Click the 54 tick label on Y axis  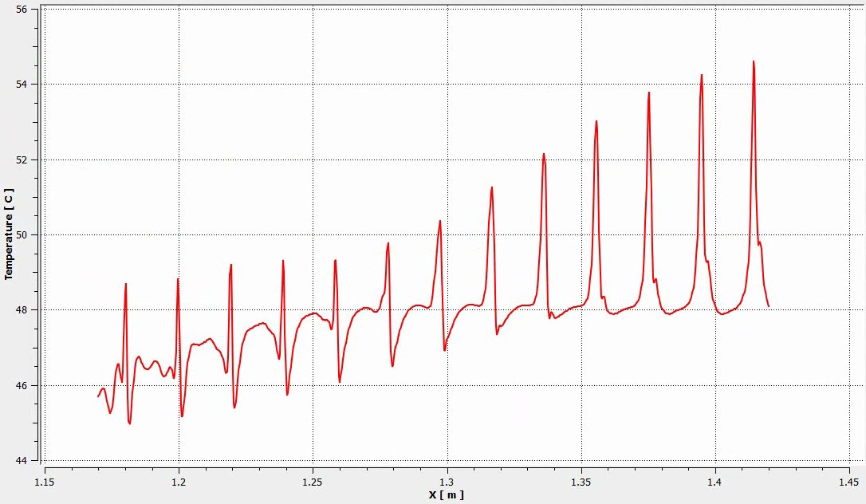(22, 85)
